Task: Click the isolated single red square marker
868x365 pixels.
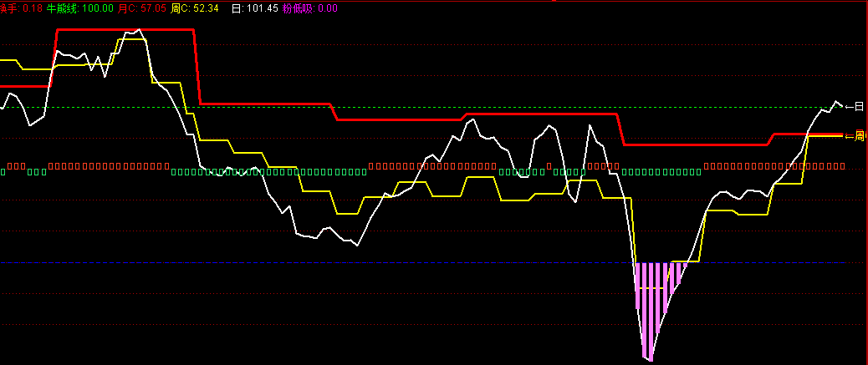Action: [x=549, y=165]
